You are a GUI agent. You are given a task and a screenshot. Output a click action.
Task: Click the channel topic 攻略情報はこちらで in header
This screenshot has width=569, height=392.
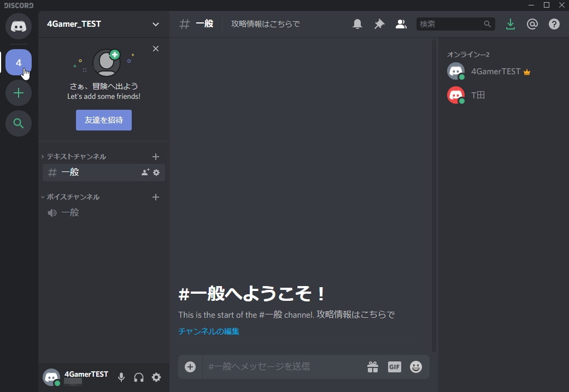coord(265,24)
